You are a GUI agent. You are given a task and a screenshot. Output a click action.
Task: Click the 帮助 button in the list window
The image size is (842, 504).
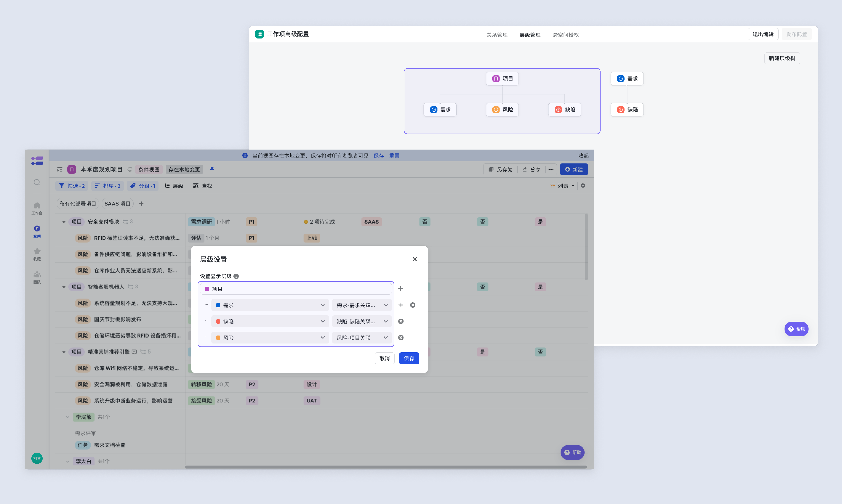572,452
